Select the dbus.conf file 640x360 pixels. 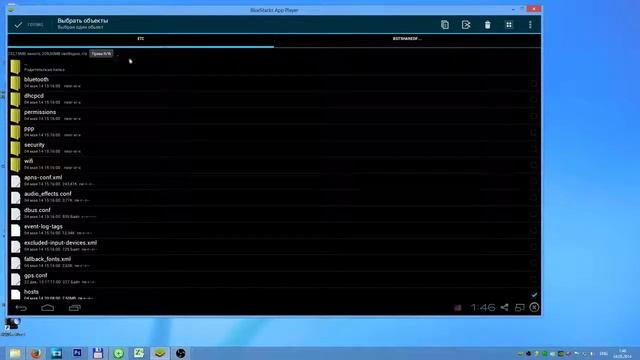point(274,213)
